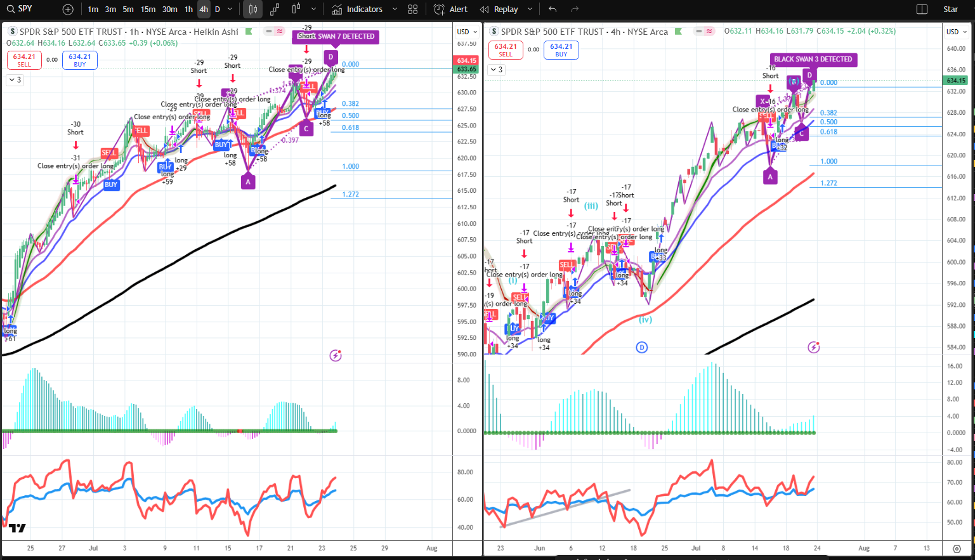Click the add symbol plus icon
Image resolution: width=975 pixels, height=560 pixels.
pos(68,10)
